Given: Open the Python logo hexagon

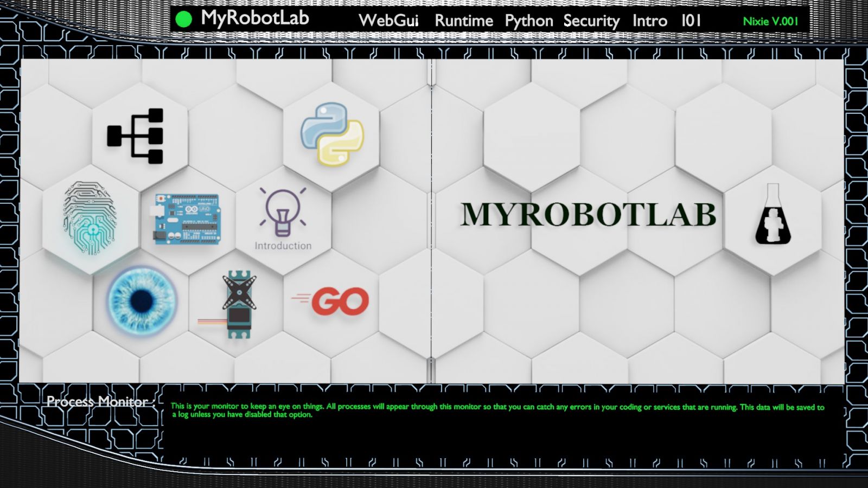Looking at the screenshot, I should click(x=333, y=134).
